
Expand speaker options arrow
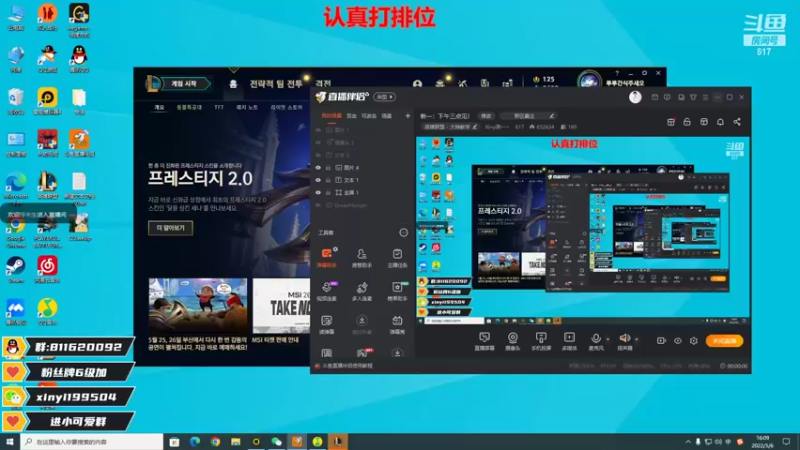[x=636, y=339]
